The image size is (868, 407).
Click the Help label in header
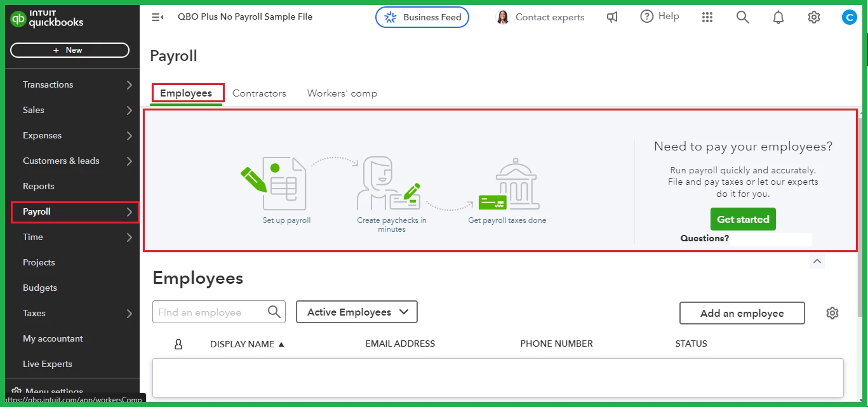[x=669, y=17]
